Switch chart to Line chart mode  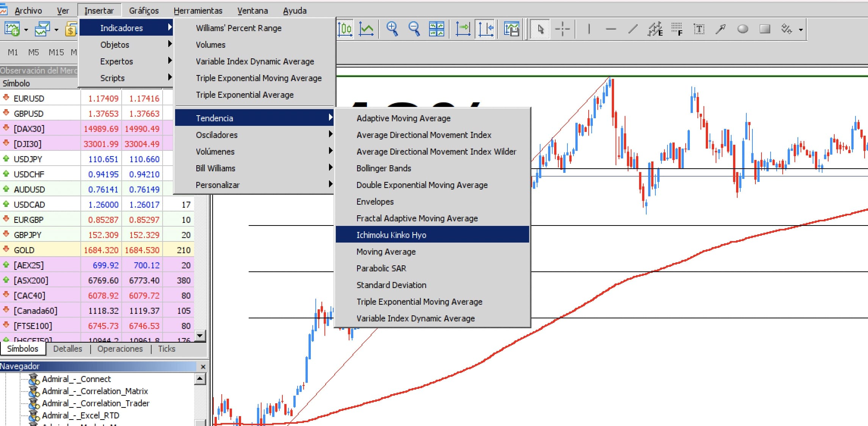pyautogui.click(x=367, y=28)
